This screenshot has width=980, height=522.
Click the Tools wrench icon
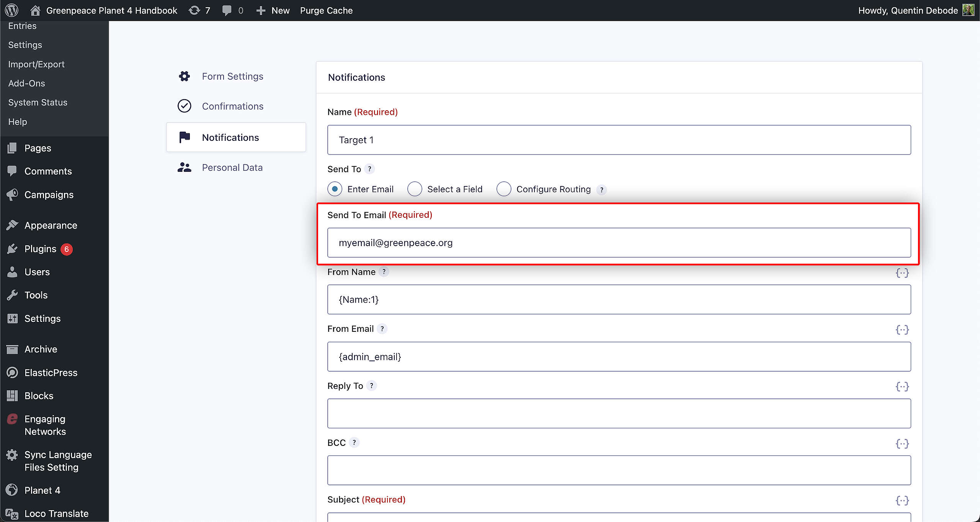[x=12, y=295]
